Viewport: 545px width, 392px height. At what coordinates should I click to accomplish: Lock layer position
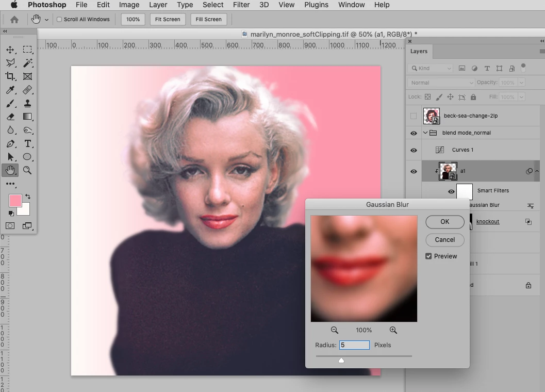click(x=451, y=97)
